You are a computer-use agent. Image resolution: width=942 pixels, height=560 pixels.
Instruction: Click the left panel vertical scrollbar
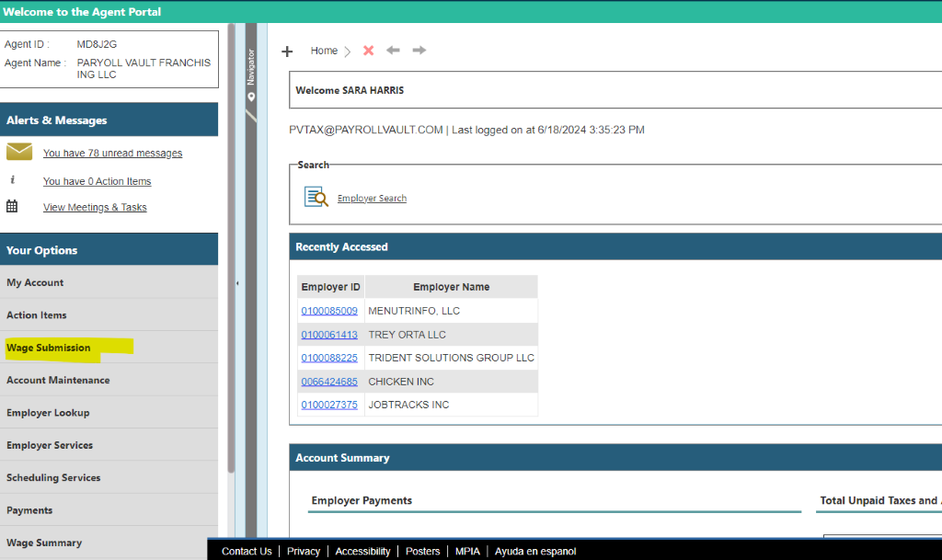231,249
